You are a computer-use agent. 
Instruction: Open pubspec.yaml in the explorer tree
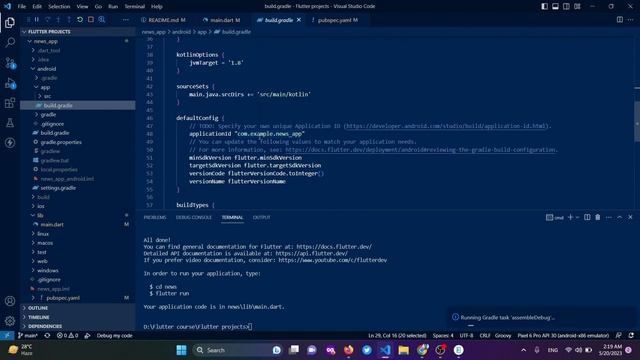coord(78,298)
